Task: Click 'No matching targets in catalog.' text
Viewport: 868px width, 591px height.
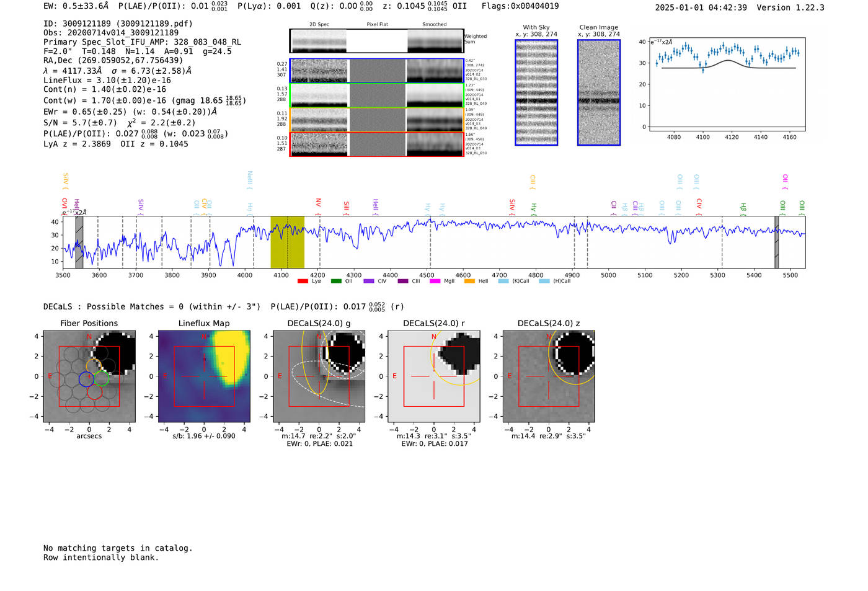Action: (x=118, y=548)
